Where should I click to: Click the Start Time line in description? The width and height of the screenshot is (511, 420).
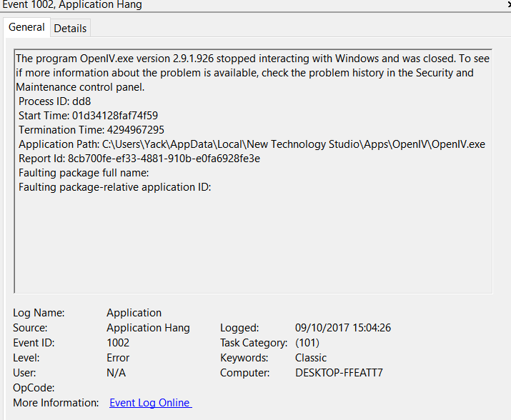pos(88,116)
